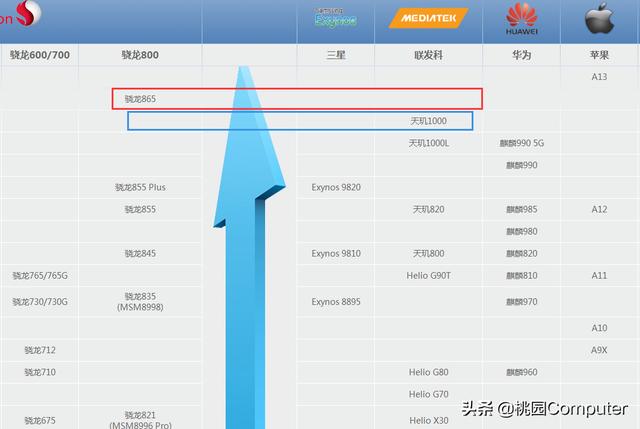Screen dimensions: 640x429
Task: Select the 三星 column header
Action: (336, 55)
